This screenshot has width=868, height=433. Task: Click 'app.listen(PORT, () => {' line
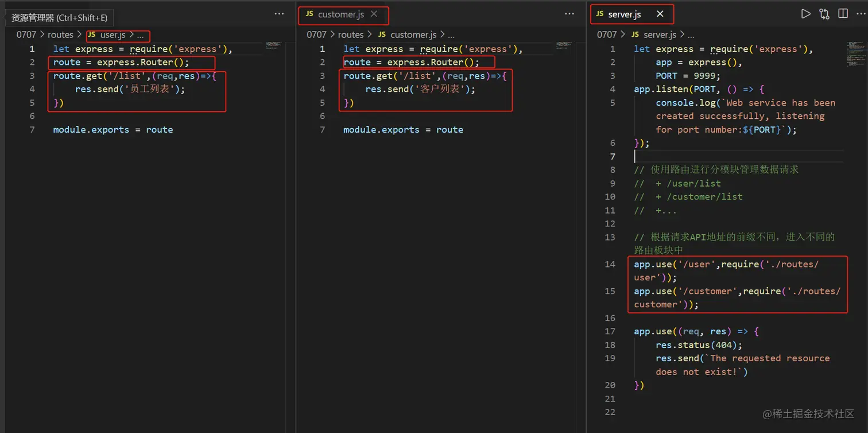(699, 90)
